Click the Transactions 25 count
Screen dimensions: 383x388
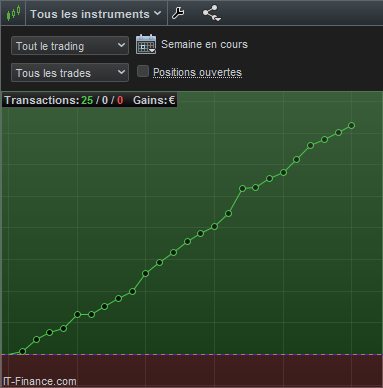tap(87, 100)
